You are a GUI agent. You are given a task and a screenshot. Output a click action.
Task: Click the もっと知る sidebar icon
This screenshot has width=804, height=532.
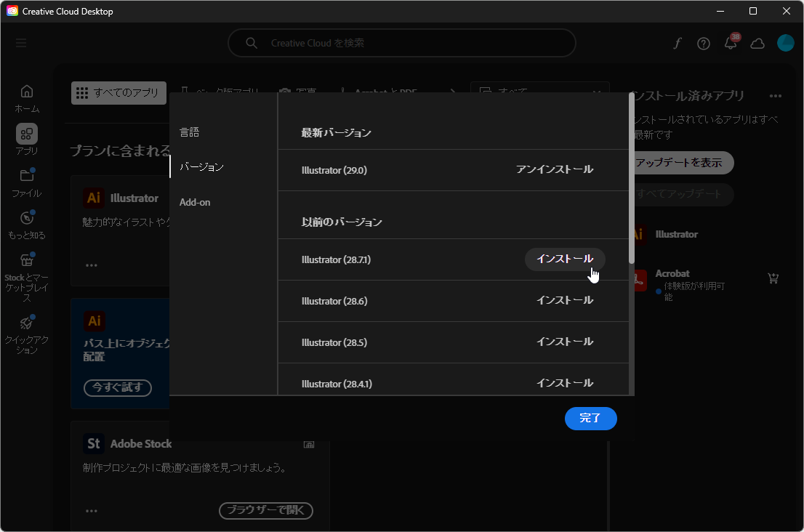click(26, 223)
